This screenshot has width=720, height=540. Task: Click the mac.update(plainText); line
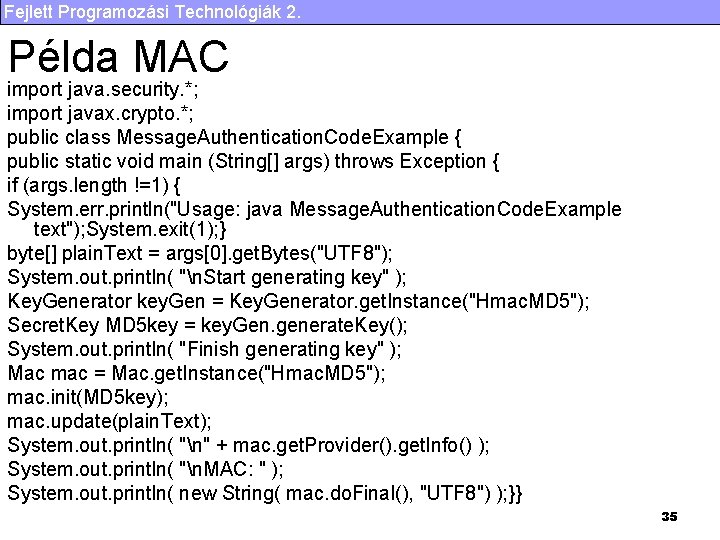pyautogui.click(x=109, y=422)
